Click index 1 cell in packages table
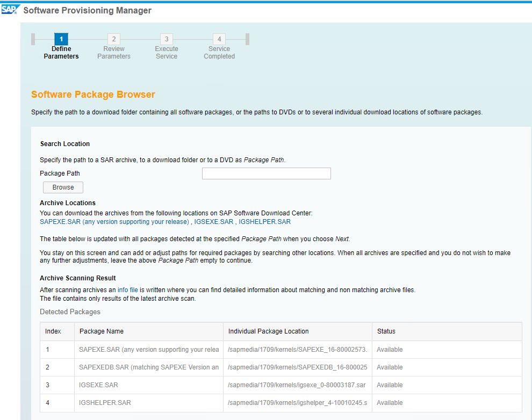Viewport: 532px width, 420px height. (57, 350)
